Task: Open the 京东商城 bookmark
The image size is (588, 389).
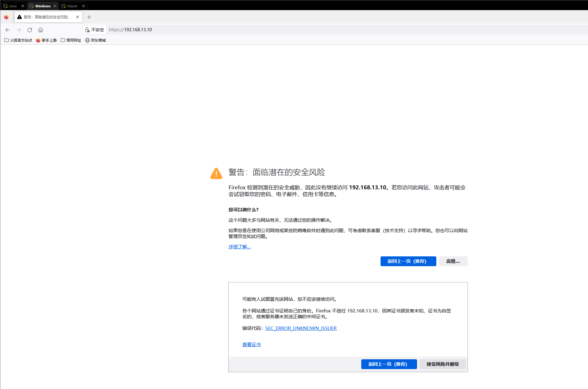Action: pos(95,40)
